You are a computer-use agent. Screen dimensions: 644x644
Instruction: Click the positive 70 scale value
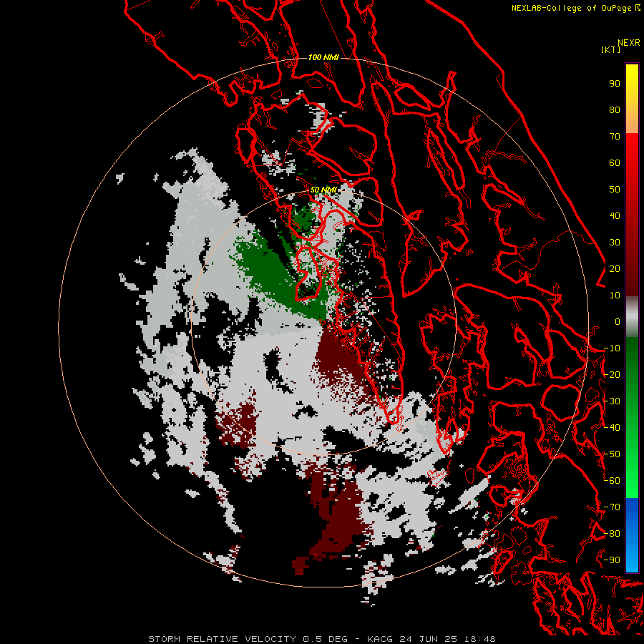click(x=615, y=137)
